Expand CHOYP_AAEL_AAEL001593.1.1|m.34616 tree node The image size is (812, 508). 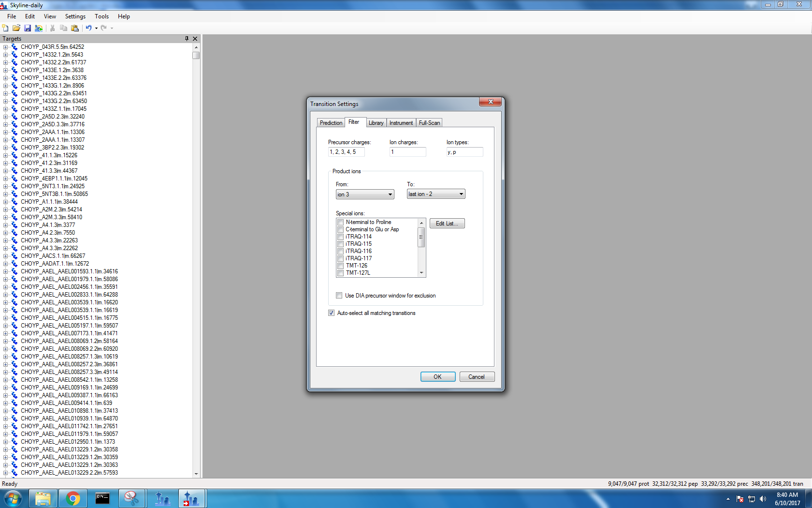coord(5,271)
